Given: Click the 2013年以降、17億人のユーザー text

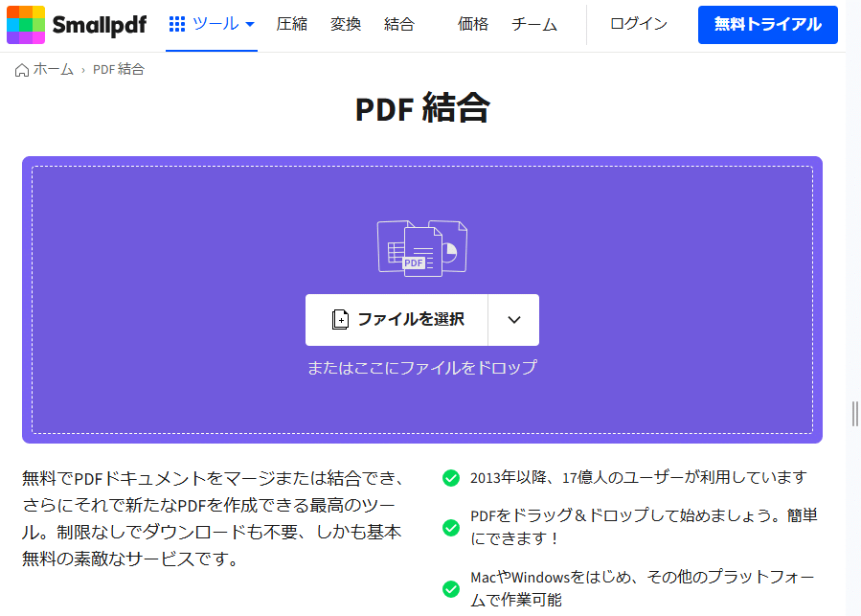Looking at the screenshot, I should (x=639, y=477).
